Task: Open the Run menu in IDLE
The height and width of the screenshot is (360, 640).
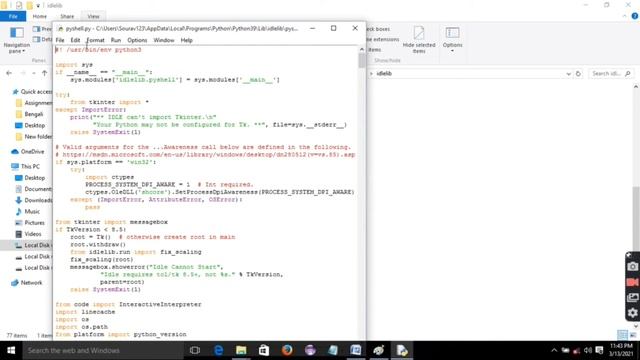Action: [116, 40]
